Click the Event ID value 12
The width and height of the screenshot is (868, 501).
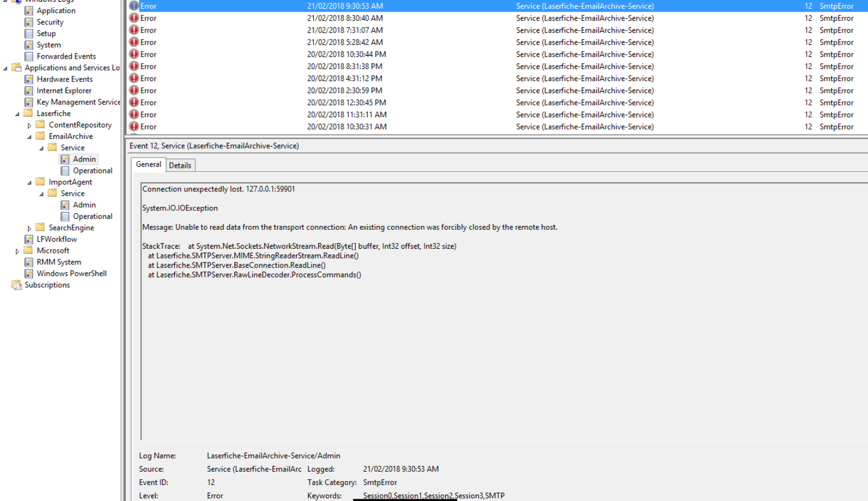pos(211,483)
